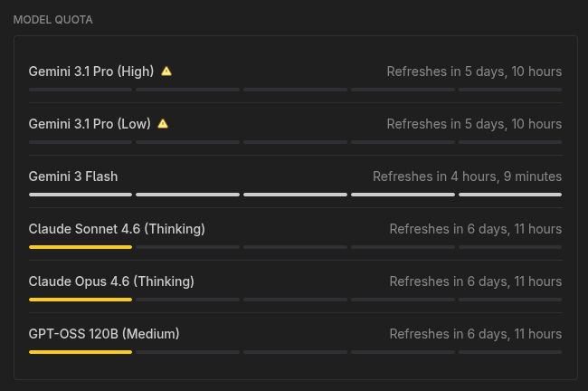Select the Gemini 3.1 Pro (High) model name

tap(91, 72)
